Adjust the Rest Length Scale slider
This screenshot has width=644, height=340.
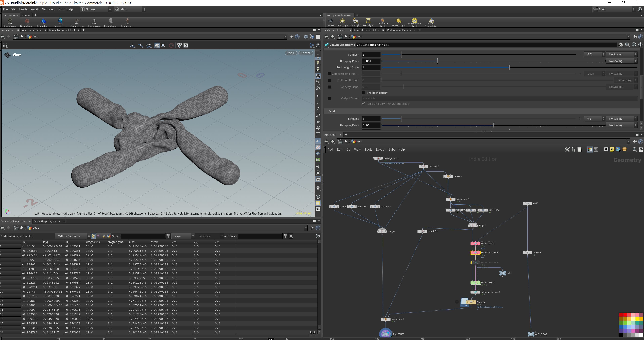click(509, 68)
